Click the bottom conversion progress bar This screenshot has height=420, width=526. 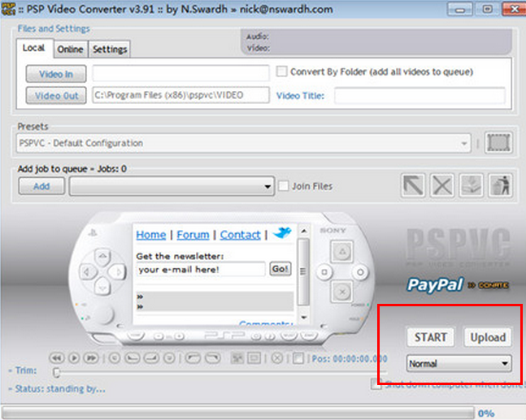238,413
